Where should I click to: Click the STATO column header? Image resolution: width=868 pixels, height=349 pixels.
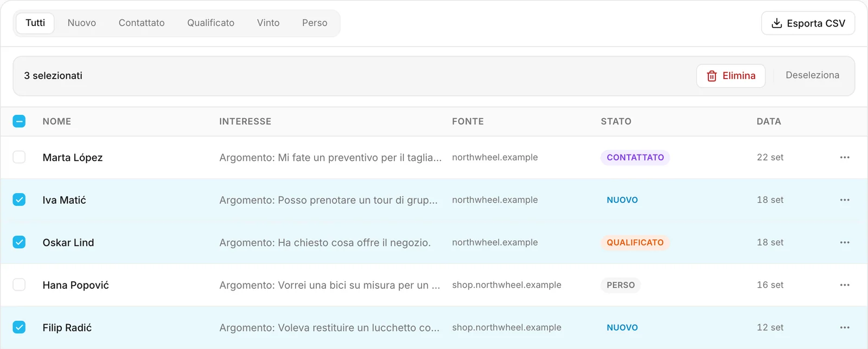tap(616, 121)
